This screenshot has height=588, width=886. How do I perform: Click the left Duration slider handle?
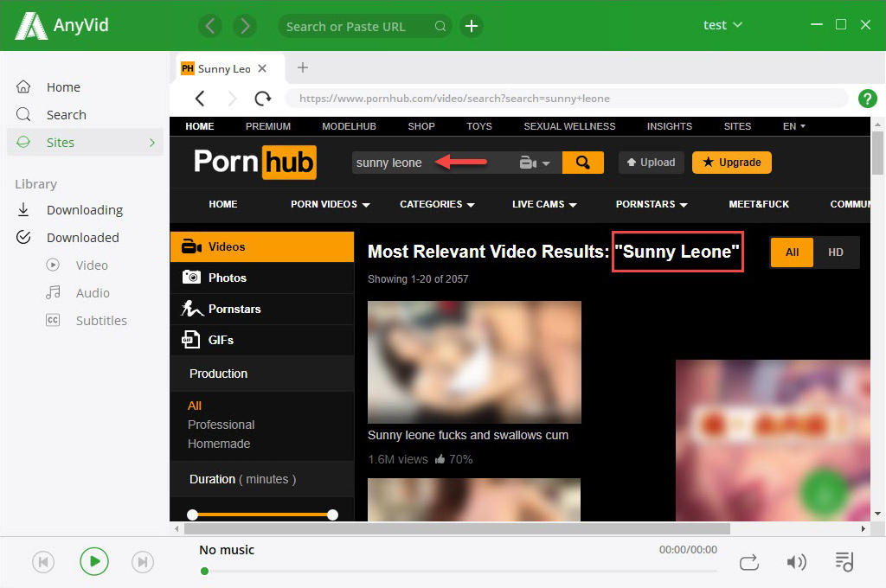pyautogui.click(x=193, y=514)
